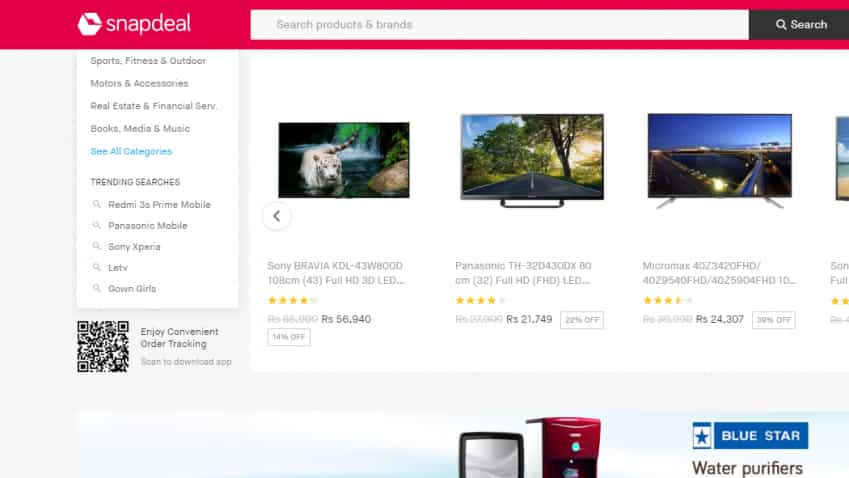
Task: Click TRENDING SEARCHES heading
Action: tap(135, 182)
